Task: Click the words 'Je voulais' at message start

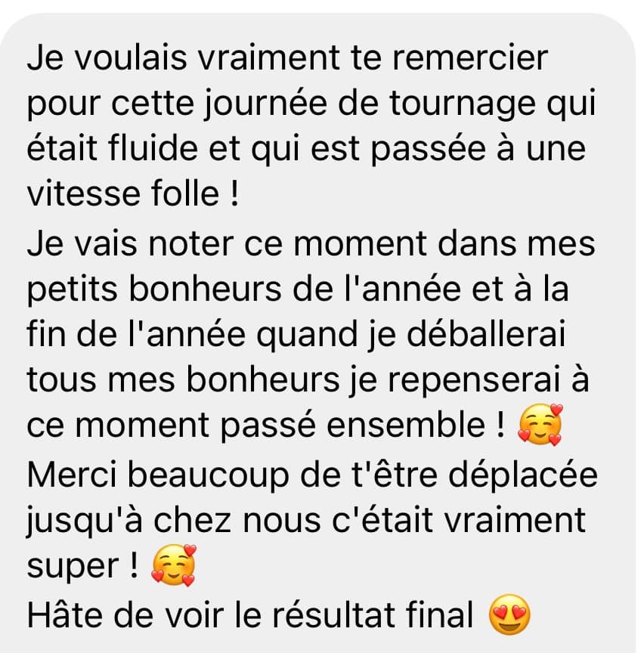Action: [x=107, y=57]
